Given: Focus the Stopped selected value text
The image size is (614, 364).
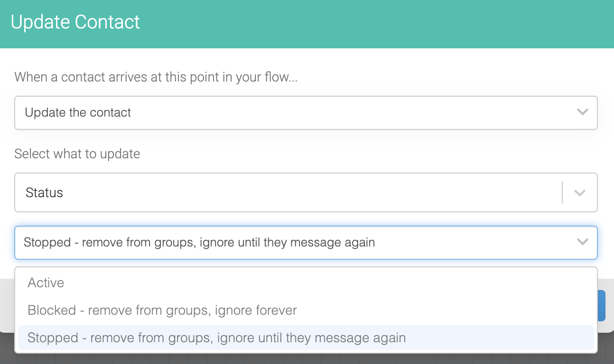Looking at the screenshot, I should tap(199, 243).
